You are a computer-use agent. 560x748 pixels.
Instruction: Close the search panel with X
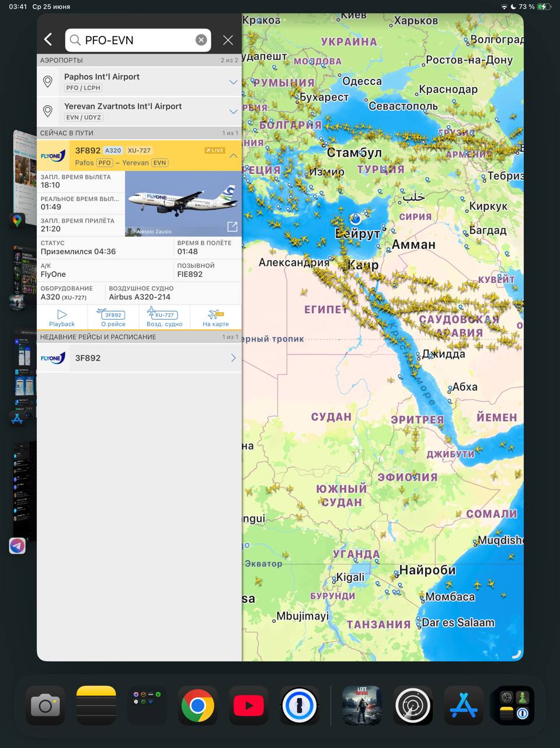point(228,40)
